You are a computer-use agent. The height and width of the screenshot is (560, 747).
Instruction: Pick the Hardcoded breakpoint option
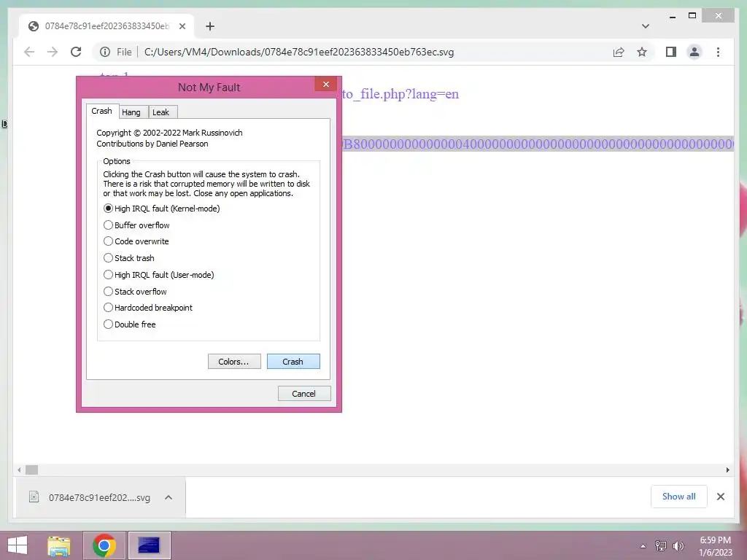[147, 308]
